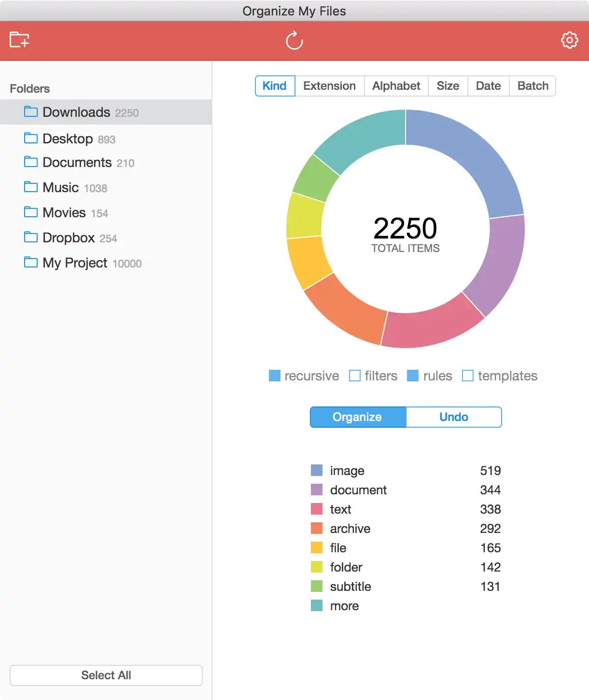Click the Select All button
The width and height of the screenshot is (589, 700).
pyautogui.click(x=106, y=675)
